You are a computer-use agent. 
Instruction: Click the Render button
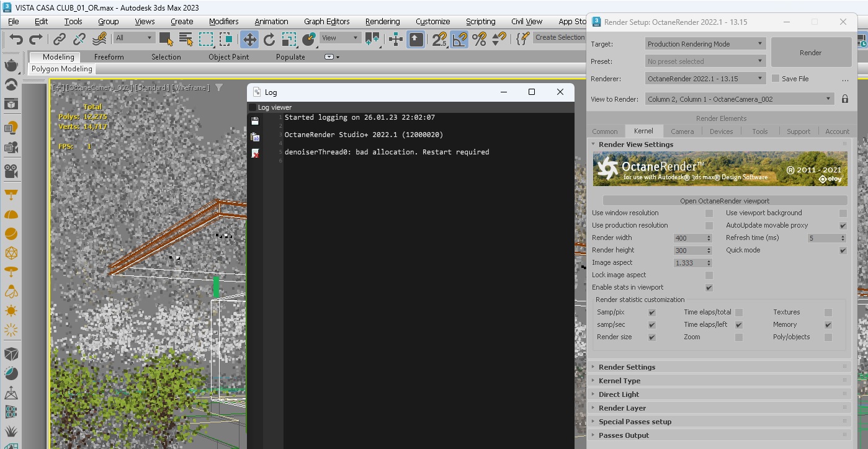pos(810,53)
